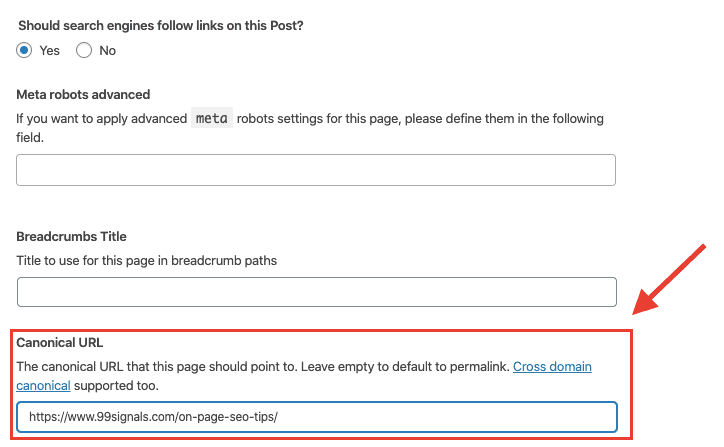Viewport: 724px width, 447px height.
Task: Select the Yes radio button
Action: [x=24, y=50]
